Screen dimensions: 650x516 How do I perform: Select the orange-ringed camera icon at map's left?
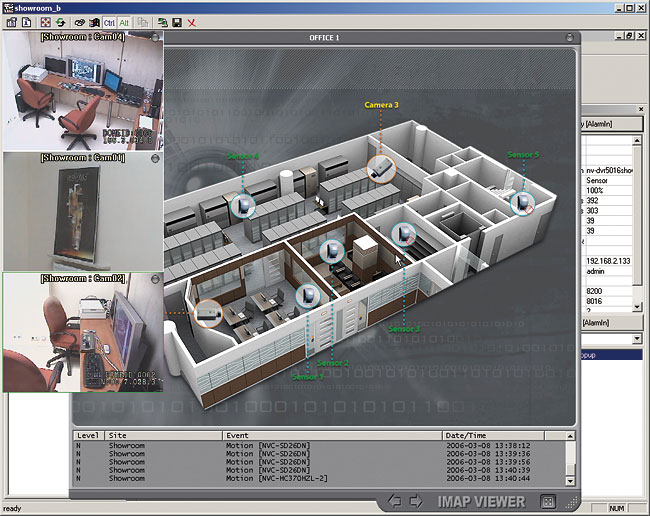click(208, 314)
